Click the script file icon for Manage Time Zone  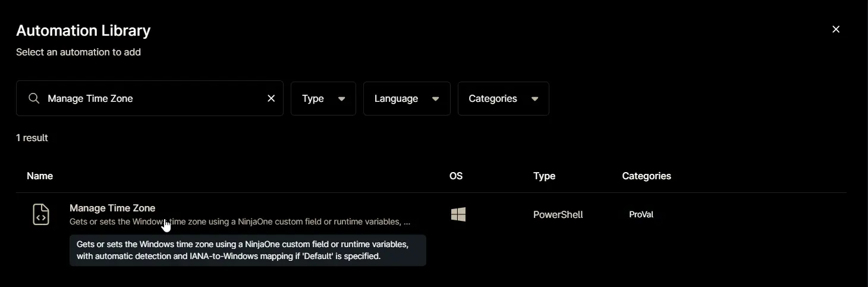click(x=41, y=214)
